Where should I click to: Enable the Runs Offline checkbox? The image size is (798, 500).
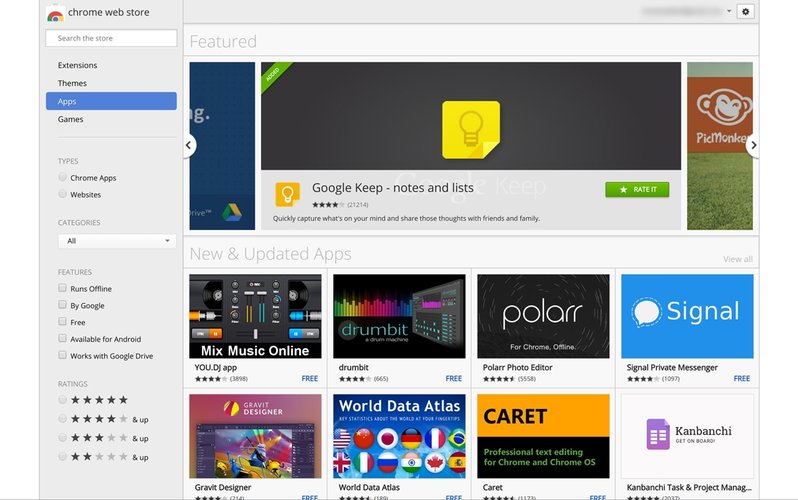pos(63,288)
